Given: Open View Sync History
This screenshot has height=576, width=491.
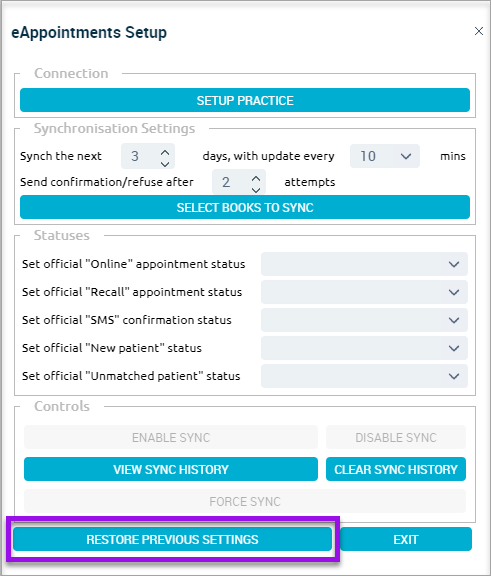Looking at the screenshot, I should pyautogui.click(x=171, y=469).
